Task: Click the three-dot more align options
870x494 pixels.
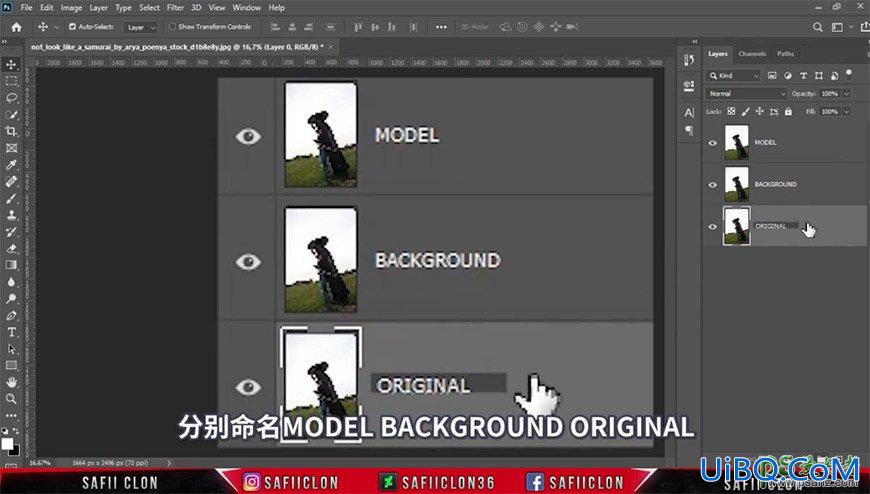Action: tap(441, 27)
